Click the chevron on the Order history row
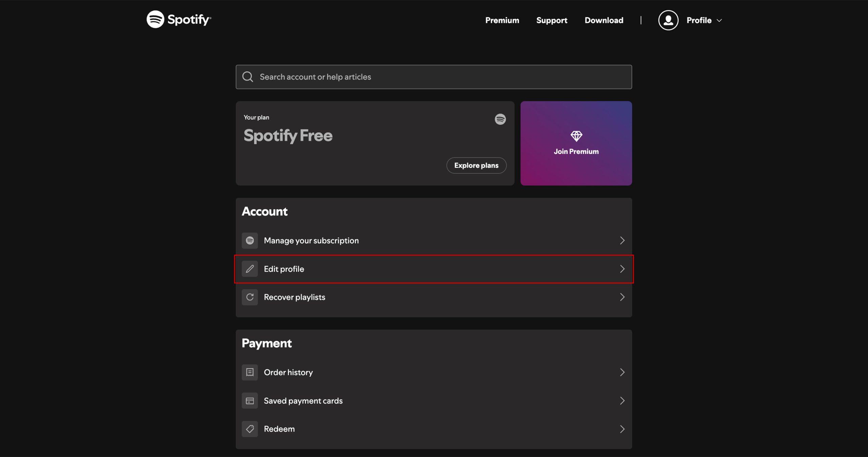The image size is (868, 457). tap(622, 372)
